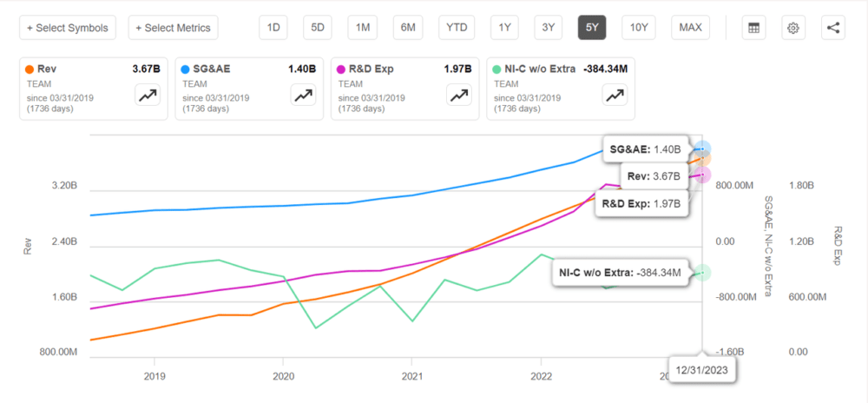Click the share chart icon

833,28
